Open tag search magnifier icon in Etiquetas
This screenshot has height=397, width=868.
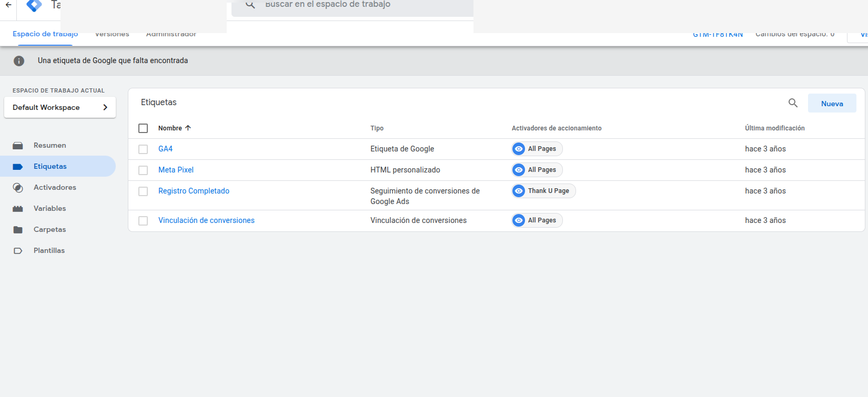click(x=793, y=103)
